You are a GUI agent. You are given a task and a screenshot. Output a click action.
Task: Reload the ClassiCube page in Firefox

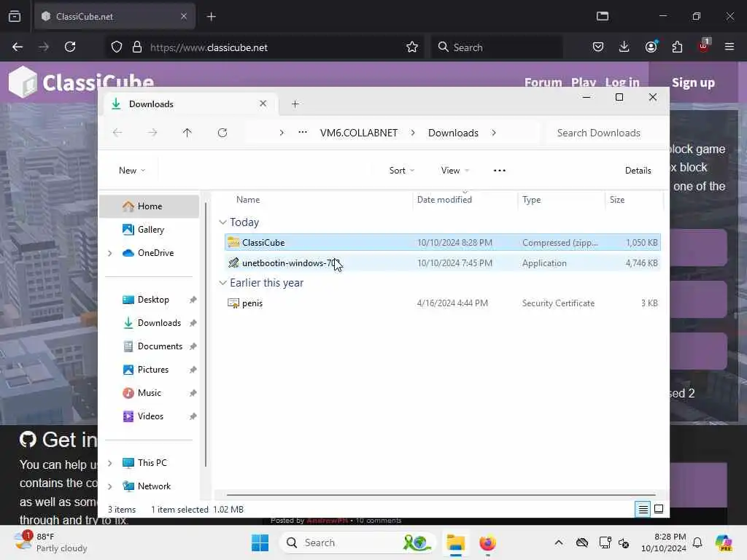[x=70, y=47]
